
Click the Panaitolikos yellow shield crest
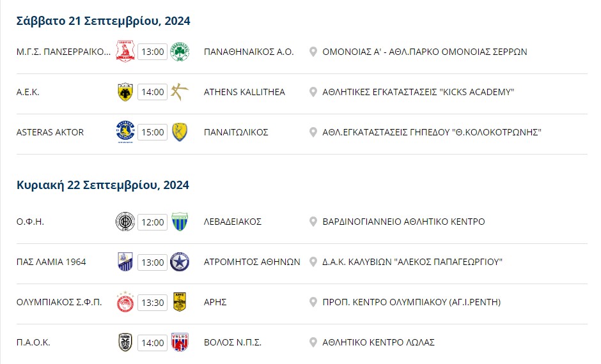click(x=180, y=132)
